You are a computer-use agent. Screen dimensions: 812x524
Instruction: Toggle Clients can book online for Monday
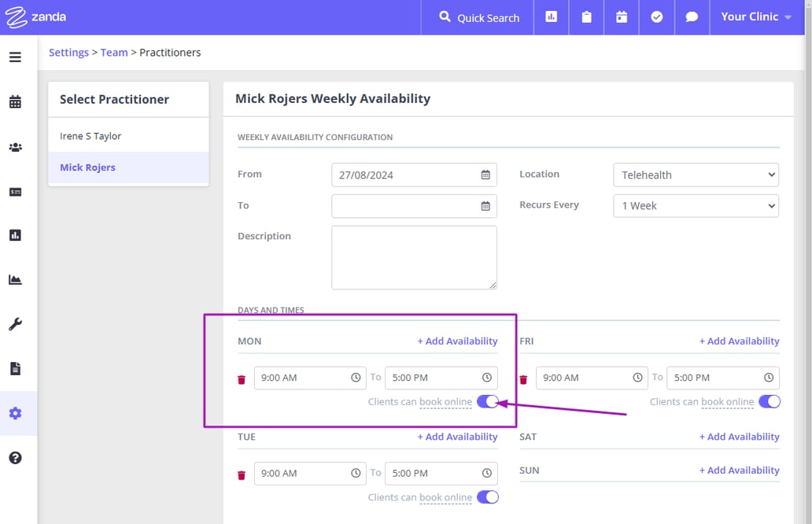488,401
